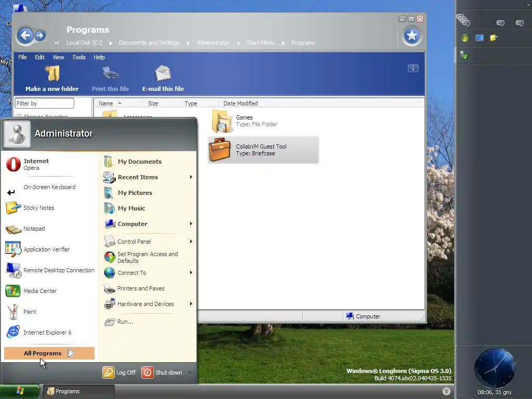532x399 pixels.
Task: Click the sidebar yellow folder icon
Action: click(x=494, y=37)
